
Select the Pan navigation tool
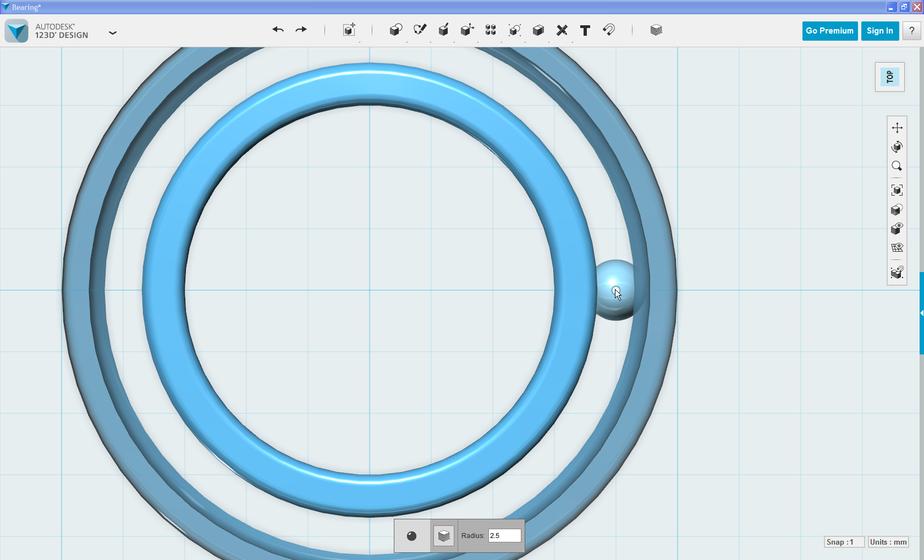[897, 127]
